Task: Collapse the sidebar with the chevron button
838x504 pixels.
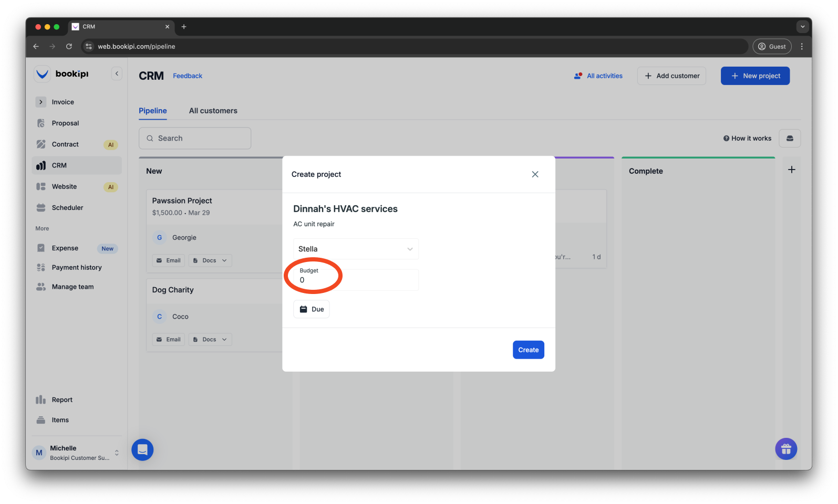Action: click(117, 74)
